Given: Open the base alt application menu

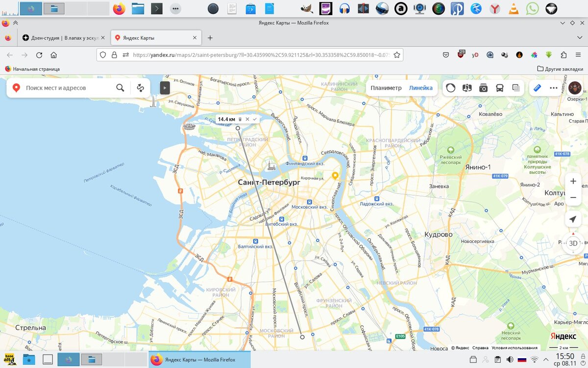Looking at the screenshot, I should pyautogui.click(x=10, y=359).
